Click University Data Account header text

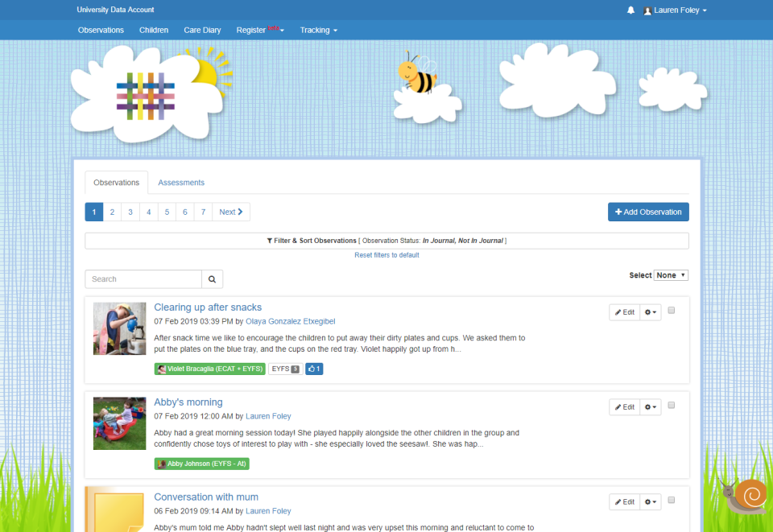pyautogui.click(x=115, y=10)
